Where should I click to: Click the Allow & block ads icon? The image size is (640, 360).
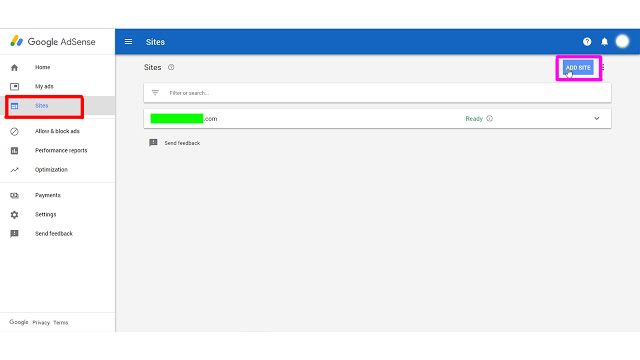(x=14, y=131)
